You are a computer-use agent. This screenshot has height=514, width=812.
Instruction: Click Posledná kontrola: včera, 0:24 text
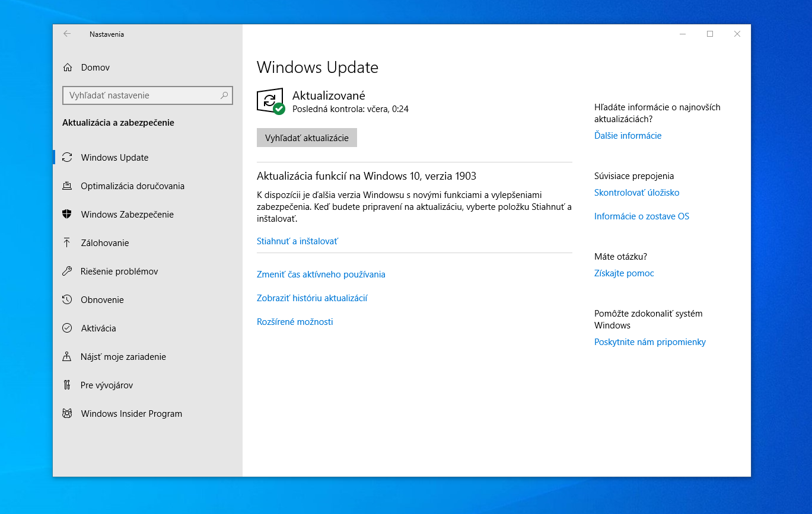[x=351, y=109]
